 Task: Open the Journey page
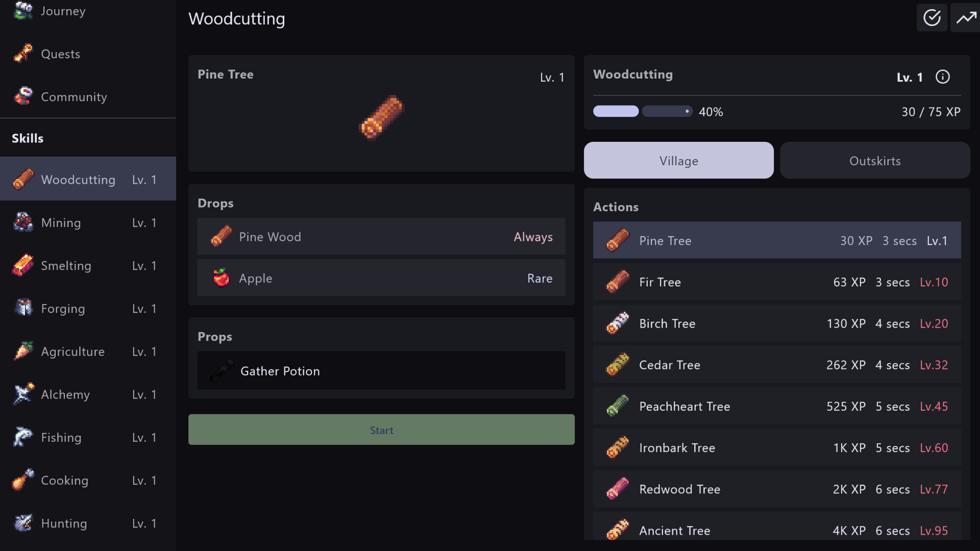point(63,11)
